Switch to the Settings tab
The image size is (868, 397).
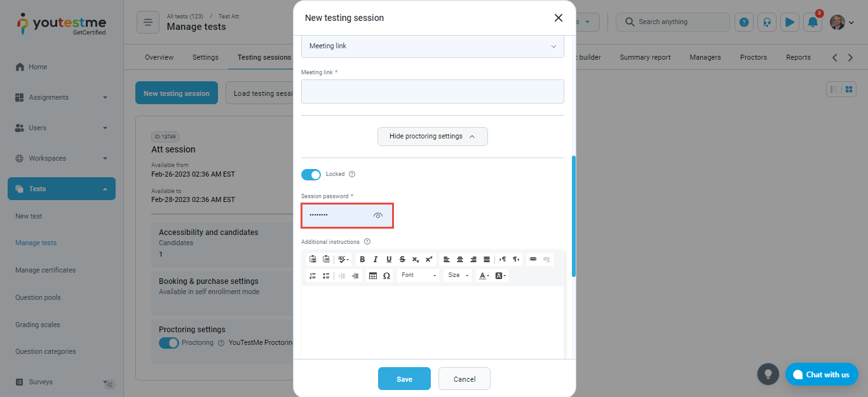[205, 57]
